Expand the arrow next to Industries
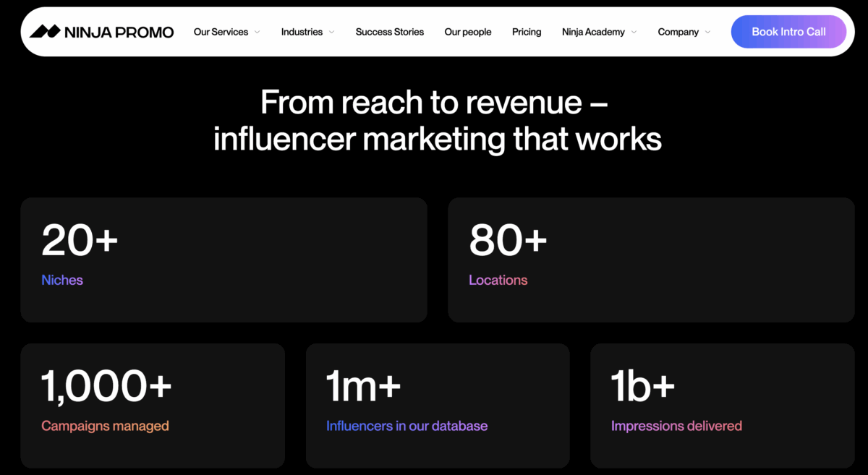Screen dimensions: 868x475 tap(331, 32)
